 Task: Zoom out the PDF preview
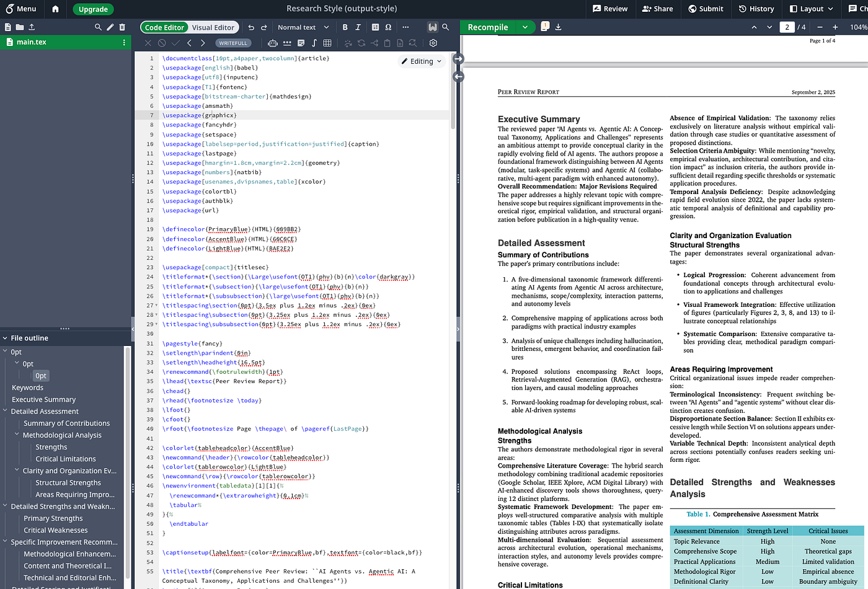(820, 27)
